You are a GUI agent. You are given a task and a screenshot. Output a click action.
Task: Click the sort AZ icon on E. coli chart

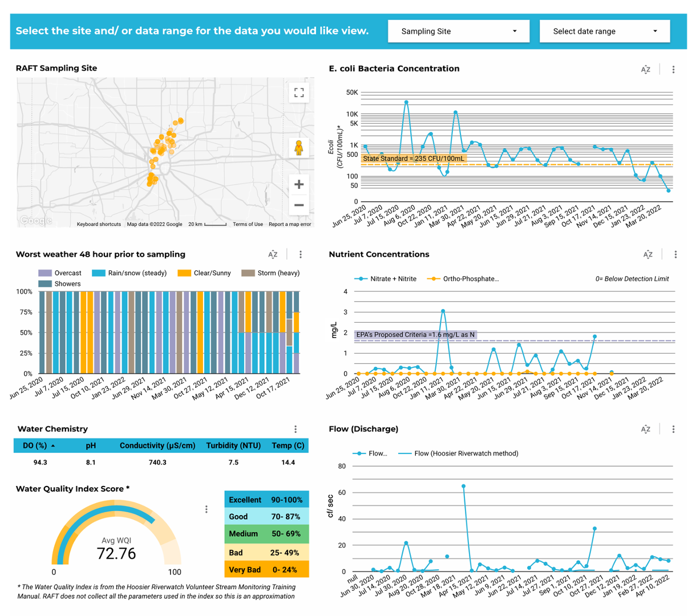point(645,70)
